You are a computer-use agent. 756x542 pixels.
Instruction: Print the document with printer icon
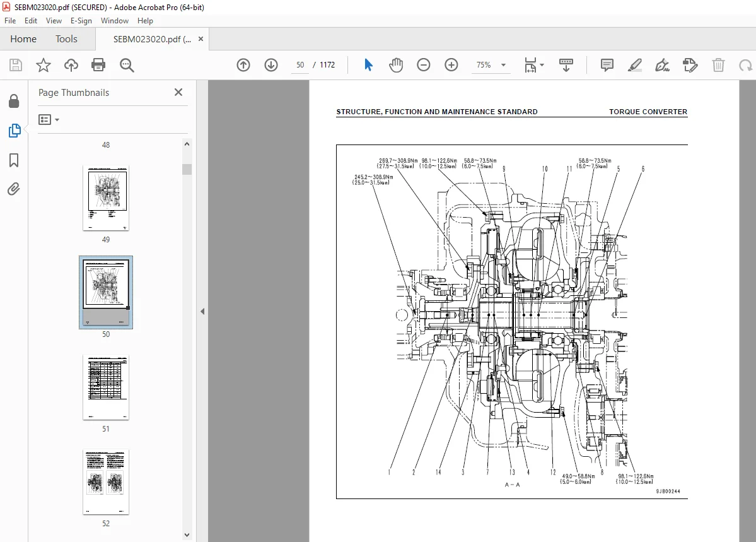click(x=98, y=65)
